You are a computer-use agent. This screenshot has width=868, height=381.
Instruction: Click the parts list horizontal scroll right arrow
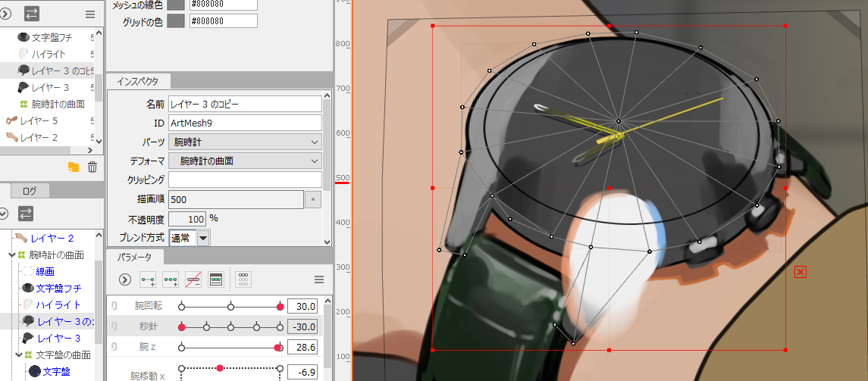tap(90, 150)
